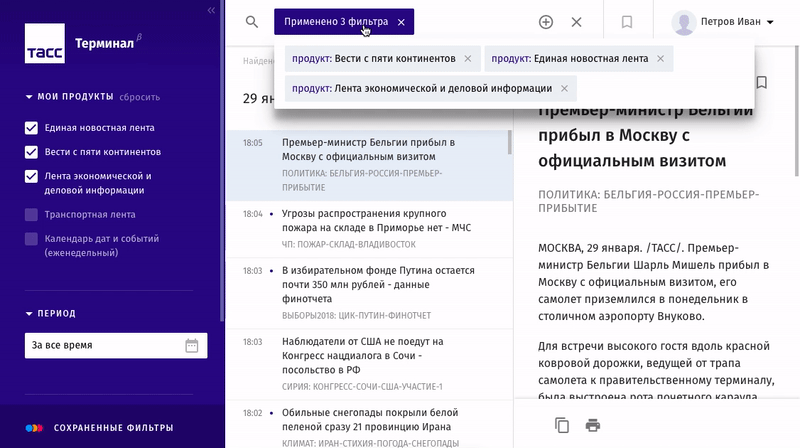
Task: Click slugline 'ВЫБОРЫ2018: ЦИК-ПУТИН-ФИНОТЧЕТ'
Action: point(357,315)
